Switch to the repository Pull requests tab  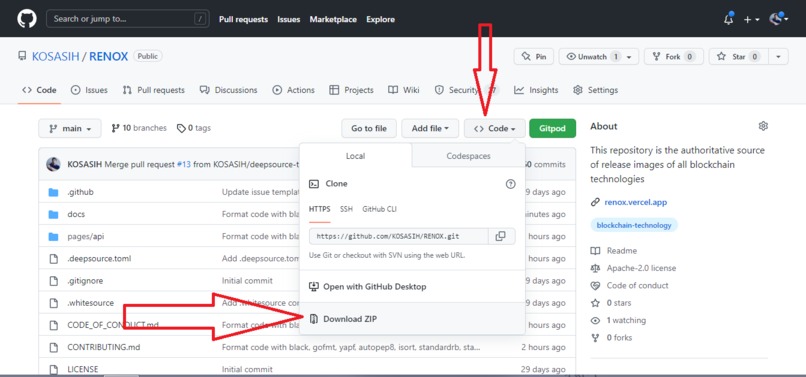coord(154,90)
